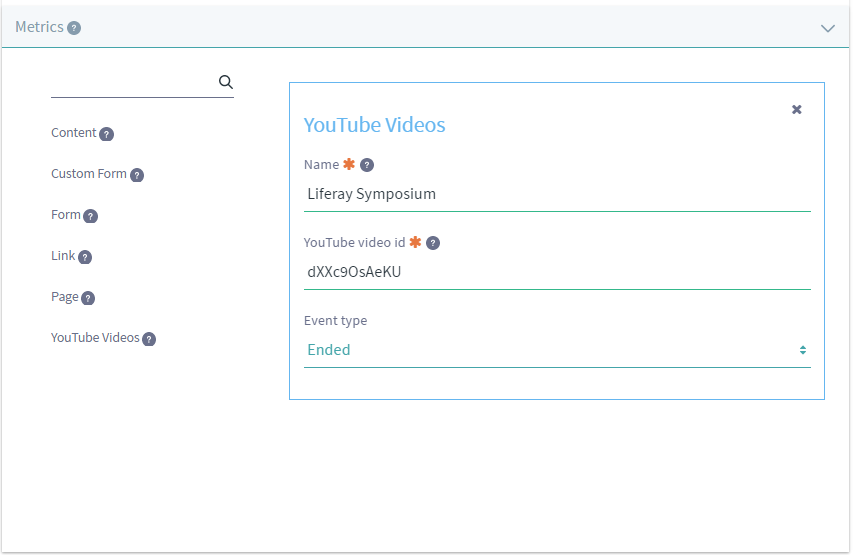The width and height of the screenshot is (854, 555).
Task: Click the help icon next to Metrics
Action: pos(74,28)
